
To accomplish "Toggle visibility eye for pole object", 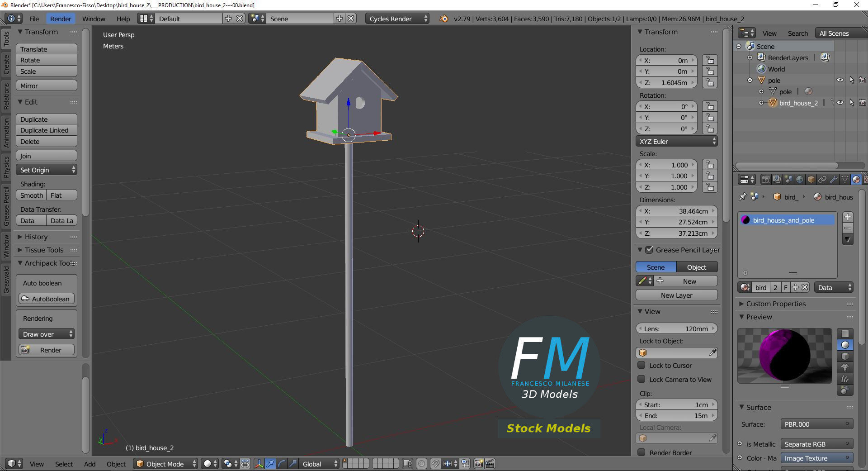I will click(x=840, y=80).
